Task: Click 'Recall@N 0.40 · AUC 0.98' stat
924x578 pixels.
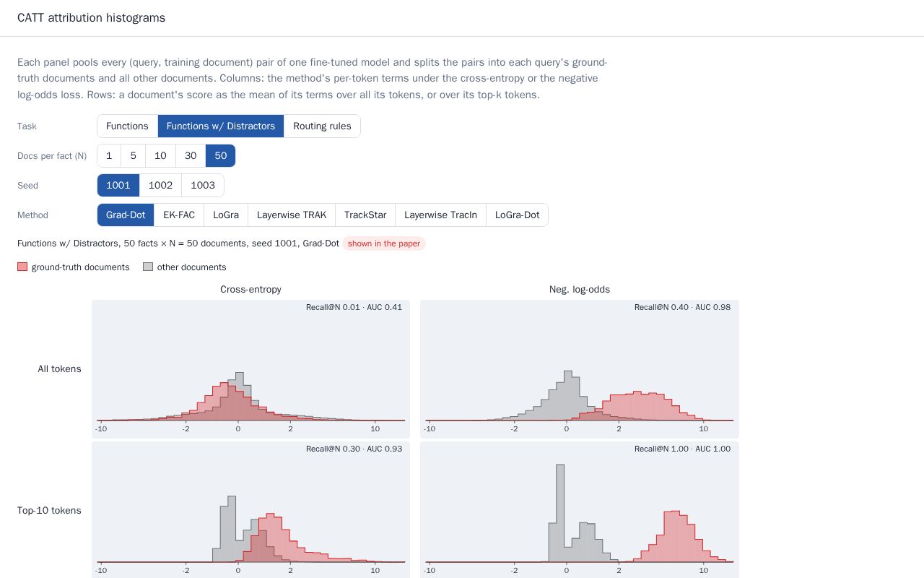Action: point(682,307)
